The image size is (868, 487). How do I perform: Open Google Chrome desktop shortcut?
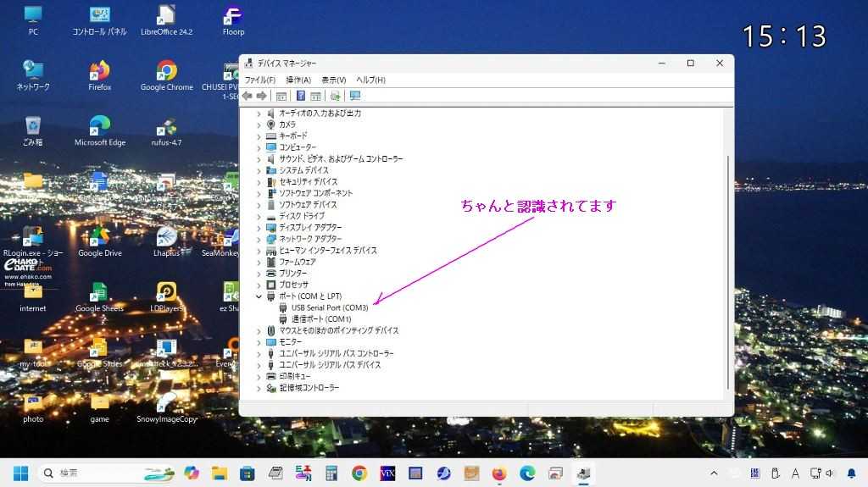[x=166, y=75]
